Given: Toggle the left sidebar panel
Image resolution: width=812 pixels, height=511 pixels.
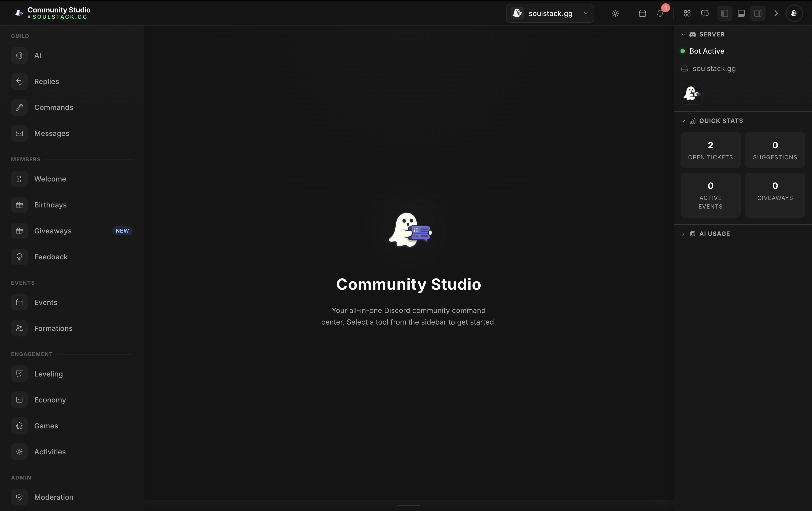Looking at the screenshot, I should [x=724, y=14].
